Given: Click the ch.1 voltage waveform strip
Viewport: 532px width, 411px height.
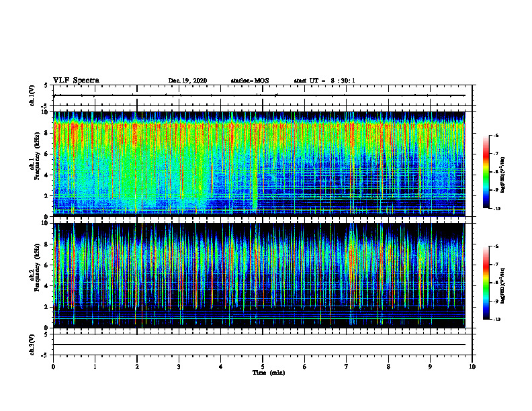Looking at the screenshot, I should pyautogui.click(x=263, y=95).
